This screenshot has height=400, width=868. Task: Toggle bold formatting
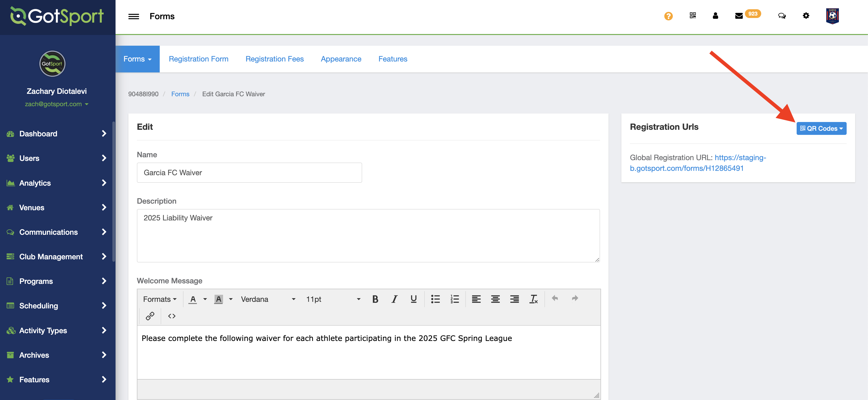click(375, 299)
